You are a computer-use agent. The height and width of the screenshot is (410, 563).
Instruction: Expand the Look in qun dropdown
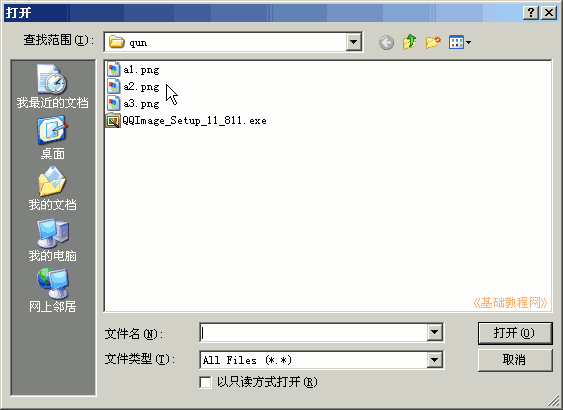(x=353, y=42)
